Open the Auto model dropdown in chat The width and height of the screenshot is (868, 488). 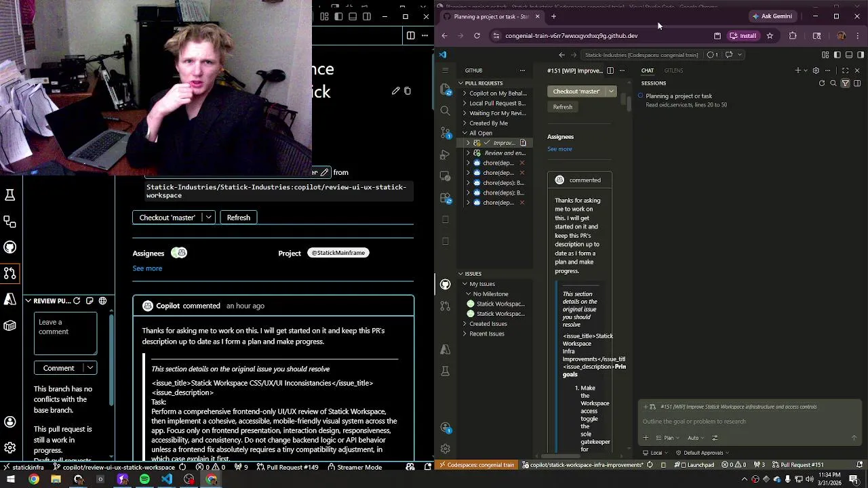click(x=696, y=438)
